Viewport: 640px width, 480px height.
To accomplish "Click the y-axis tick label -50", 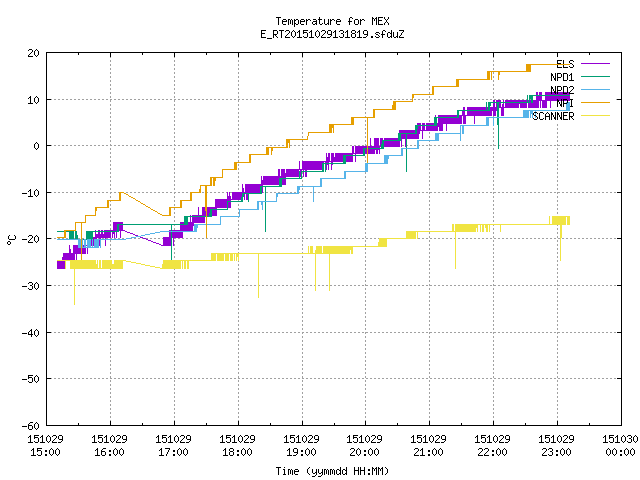I will [x=31, y=379].
